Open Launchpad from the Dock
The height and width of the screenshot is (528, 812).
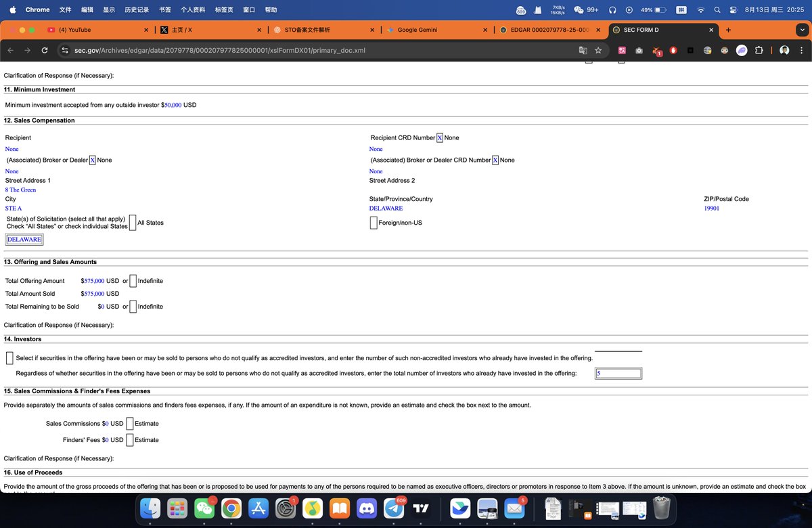[177, 508]
